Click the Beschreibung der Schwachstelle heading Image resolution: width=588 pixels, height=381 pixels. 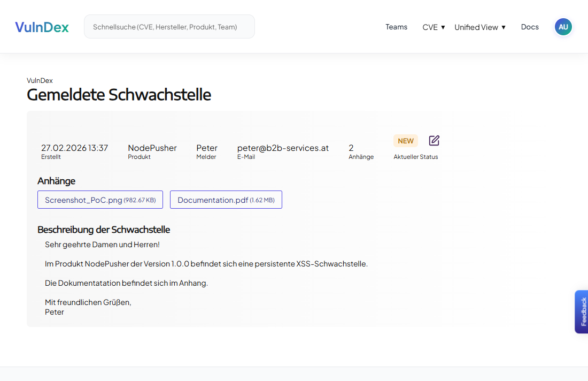pyautogui.click(x=103, y=229)
